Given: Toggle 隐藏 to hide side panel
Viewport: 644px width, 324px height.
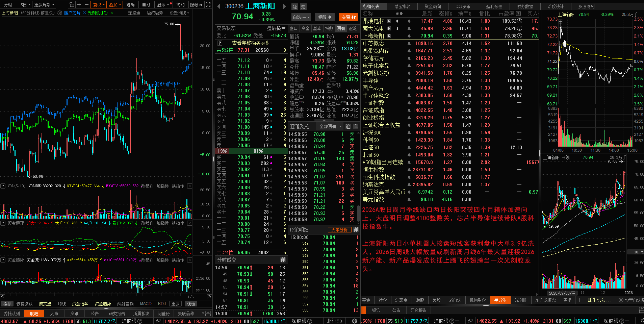Looking at the screenshot, I should tap(196, 5).
